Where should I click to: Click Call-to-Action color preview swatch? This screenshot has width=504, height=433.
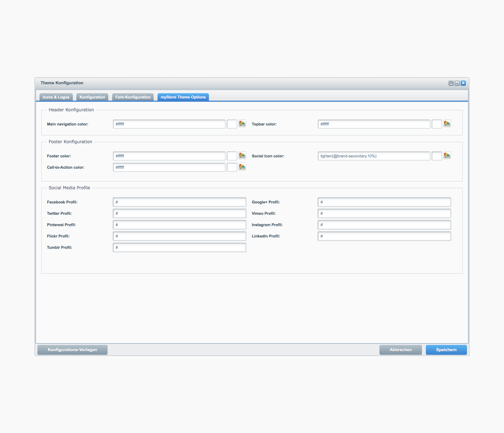232,167
